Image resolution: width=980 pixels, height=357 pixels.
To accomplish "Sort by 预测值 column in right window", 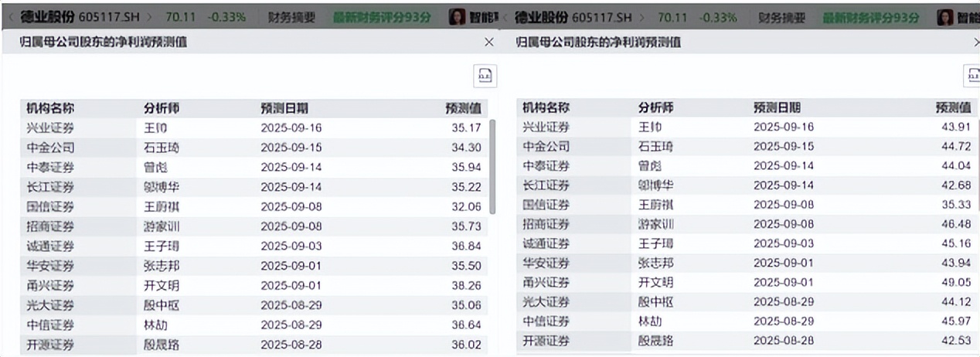I will pos(953,107).
